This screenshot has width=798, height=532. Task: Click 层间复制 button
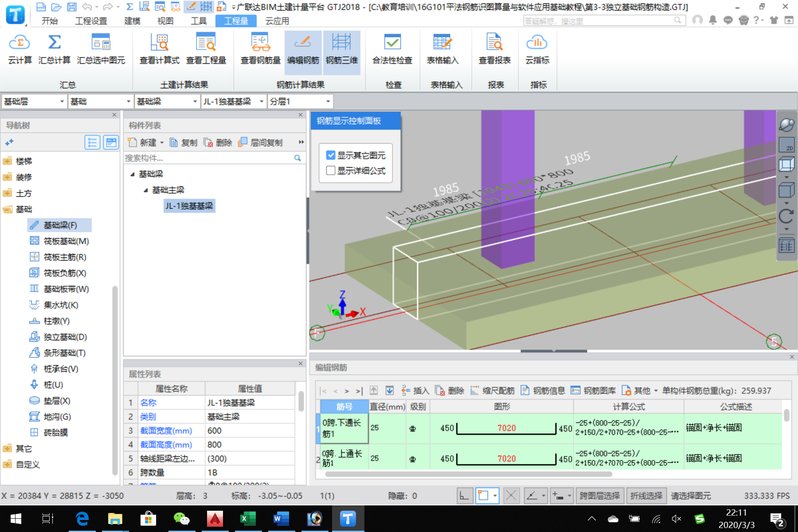click(260, 143)
